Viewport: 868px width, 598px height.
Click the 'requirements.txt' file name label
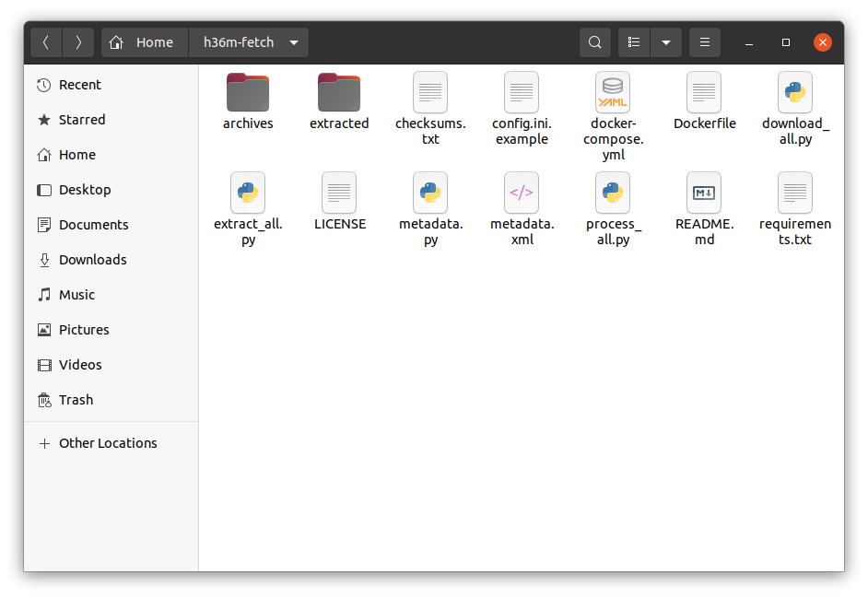[x=795, y=232]
